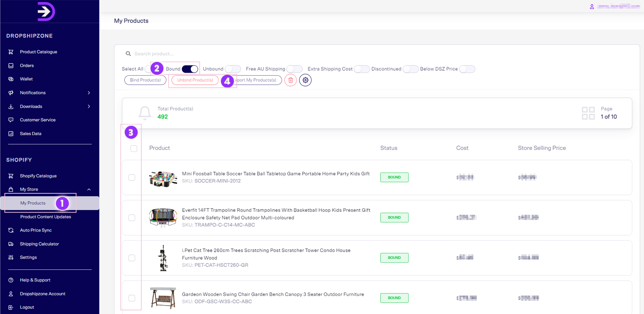
Task: Open the Everfit 14FT Trampoline product title
Action: (276, 214)
